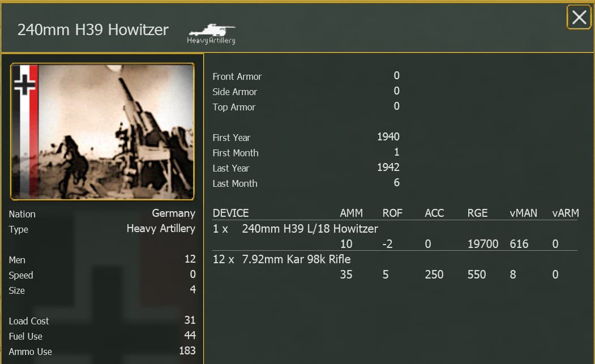Click the Front Armor stat label

click(x=237, y=76)
